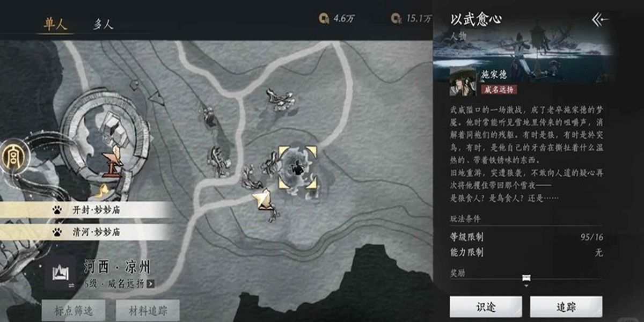This screenshot has height=322, width=644.
Task: Collapse the 以武愈心 details panel arrow
Action: coord(600,20)
